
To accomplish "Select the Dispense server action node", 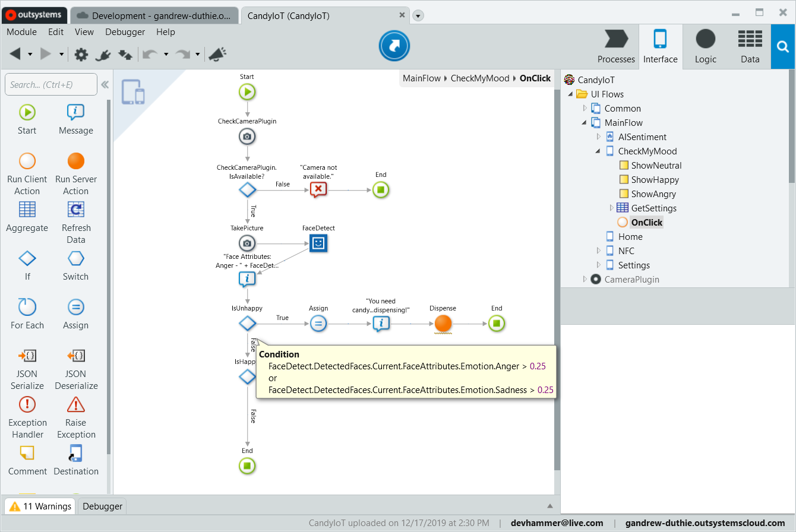I will (x=443, y=324).
